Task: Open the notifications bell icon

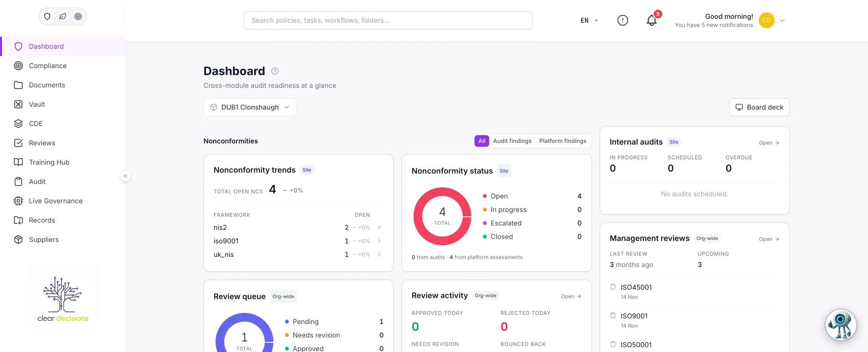Action: click(651, 20)
